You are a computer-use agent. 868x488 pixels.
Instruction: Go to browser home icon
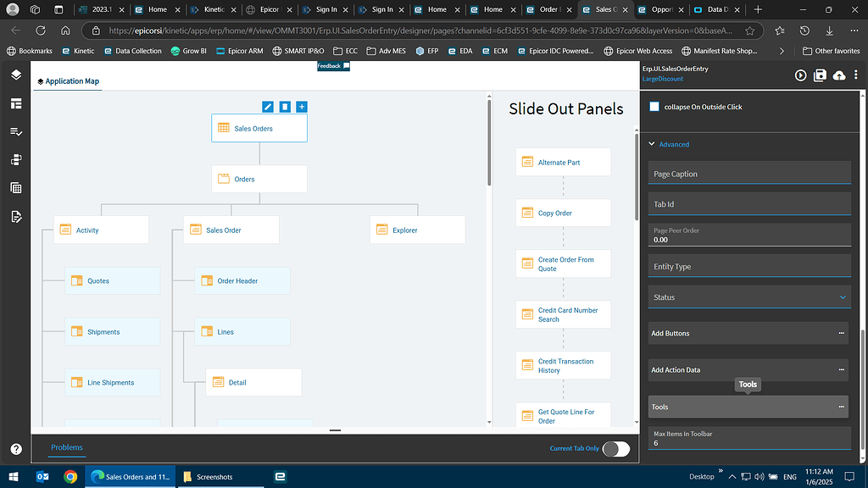[x=65, y=30]
